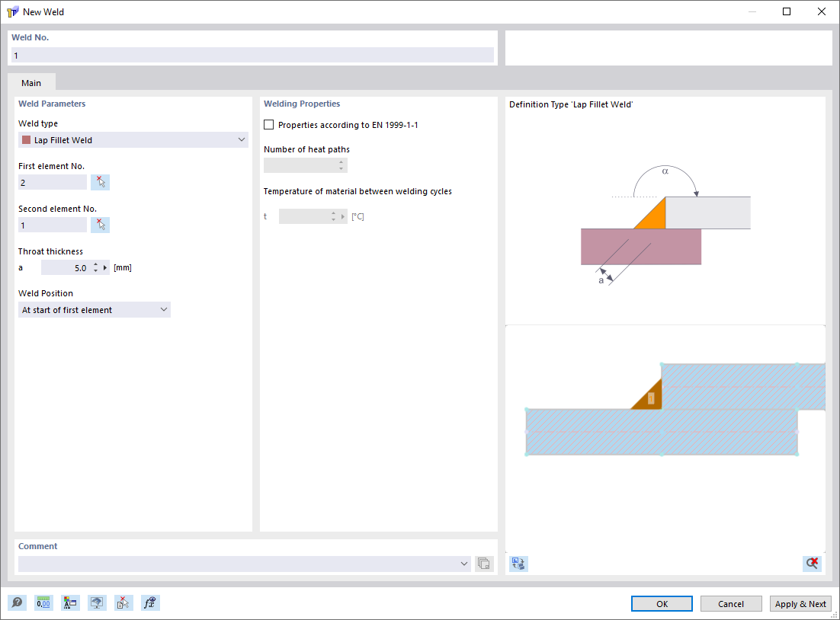Decrease throat thickness with down spinner

95,270
